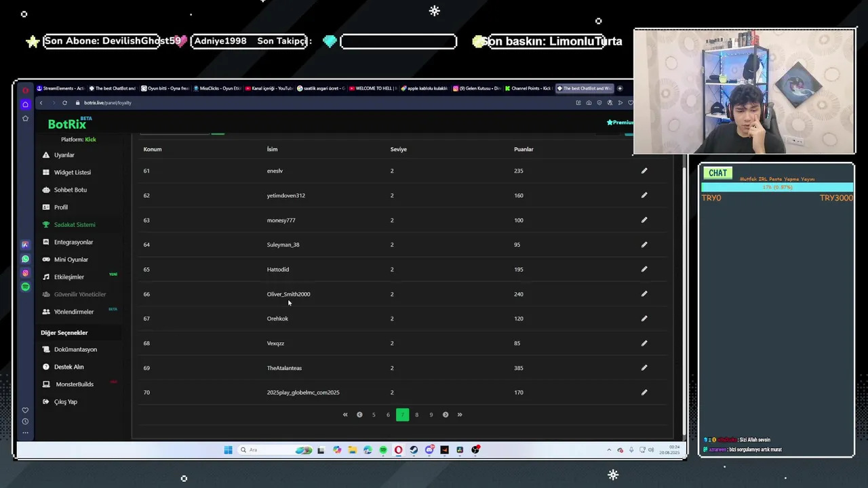Screen dimensions: 868x488
Task: Click the Opera sidebar heart icon
Action: pos(25,410)
